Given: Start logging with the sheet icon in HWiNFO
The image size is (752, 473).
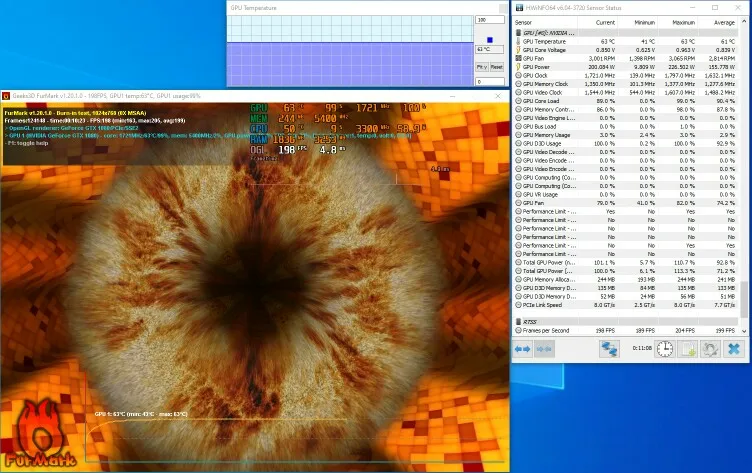Looking at the screenshot, I should pos(688,349).
